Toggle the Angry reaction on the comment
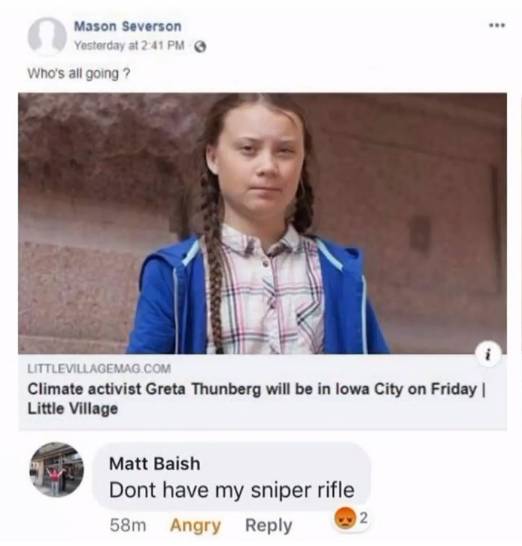Viewport: 522px width, 546px height. [x=195, y=525]
